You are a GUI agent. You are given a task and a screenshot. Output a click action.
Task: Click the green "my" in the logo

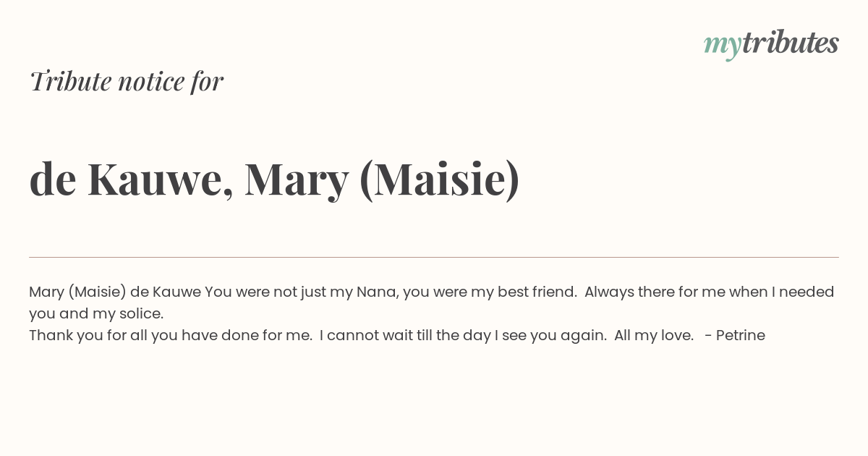(722, 46)
